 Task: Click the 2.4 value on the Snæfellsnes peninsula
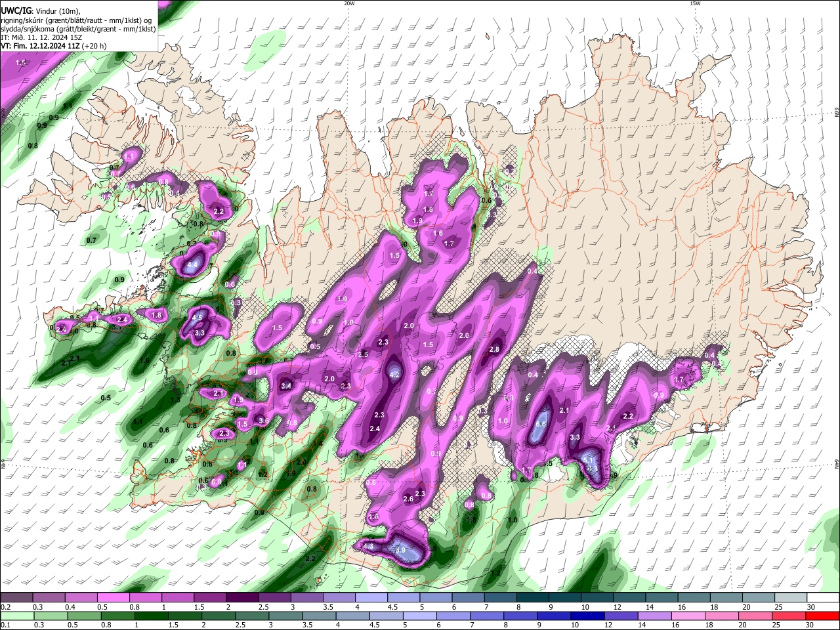click(121, 320)
